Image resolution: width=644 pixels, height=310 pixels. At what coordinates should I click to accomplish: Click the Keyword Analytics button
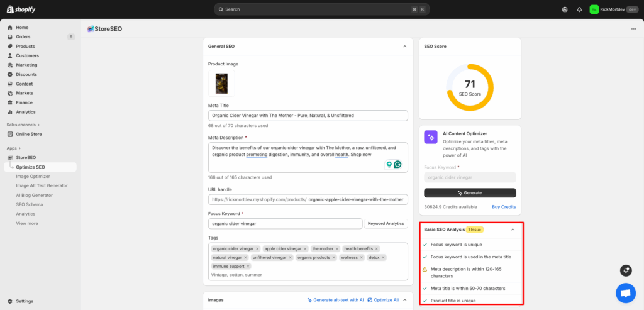(x=386, y=223)
